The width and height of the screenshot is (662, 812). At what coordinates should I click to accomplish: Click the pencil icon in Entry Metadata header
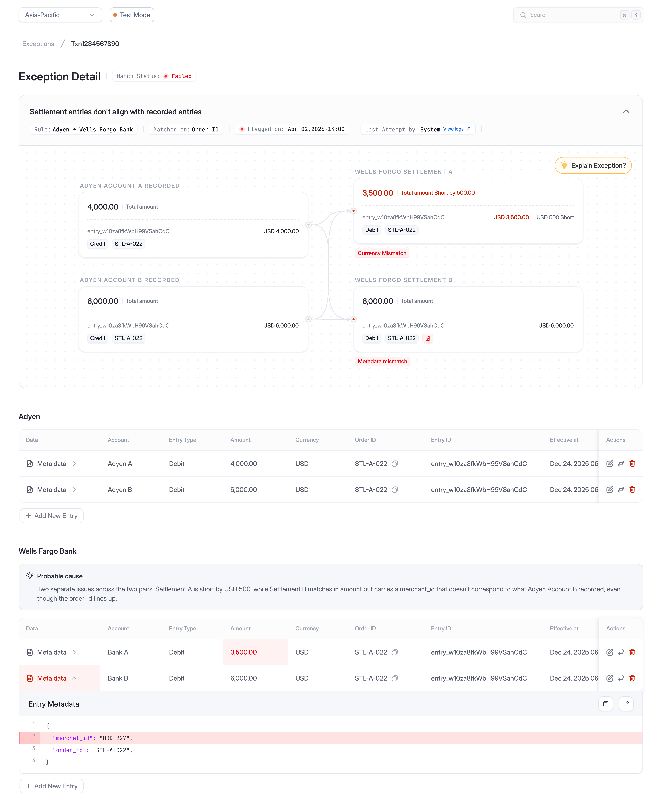[626, 704]
